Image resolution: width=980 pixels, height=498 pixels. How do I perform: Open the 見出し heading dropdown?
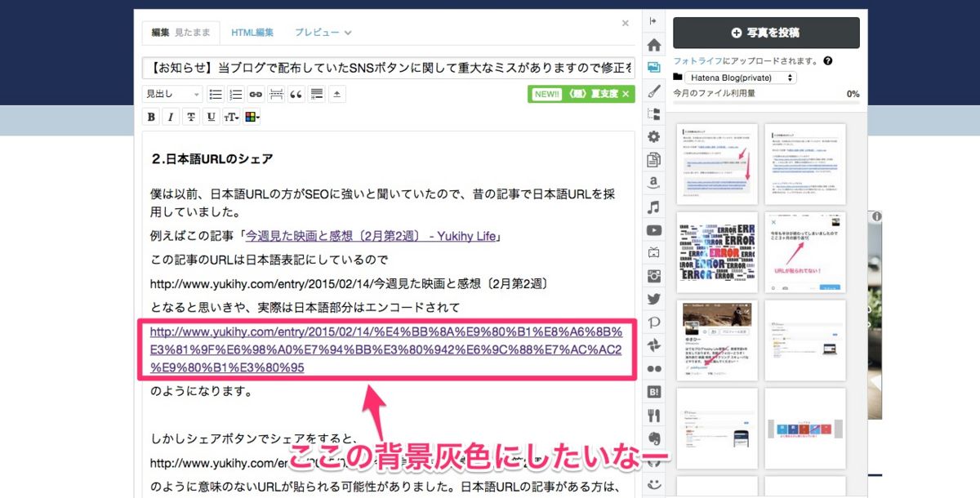tap(172, 94)
